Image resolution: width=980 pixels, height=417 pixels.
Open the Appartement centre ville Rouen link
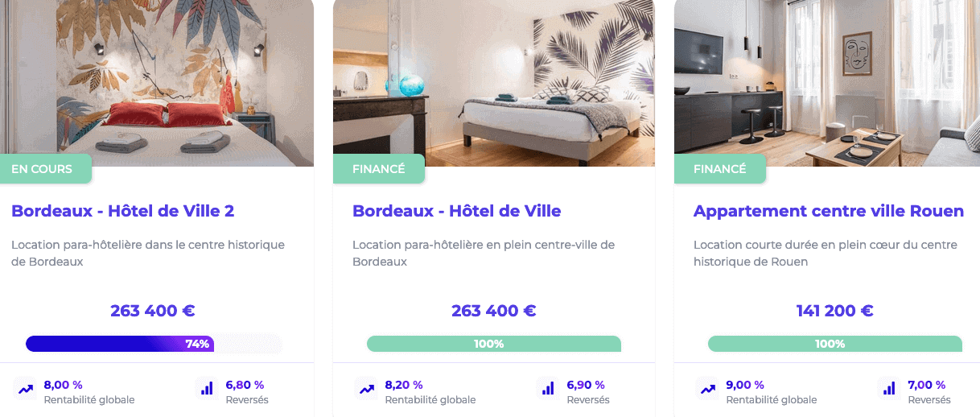point(829,211)
